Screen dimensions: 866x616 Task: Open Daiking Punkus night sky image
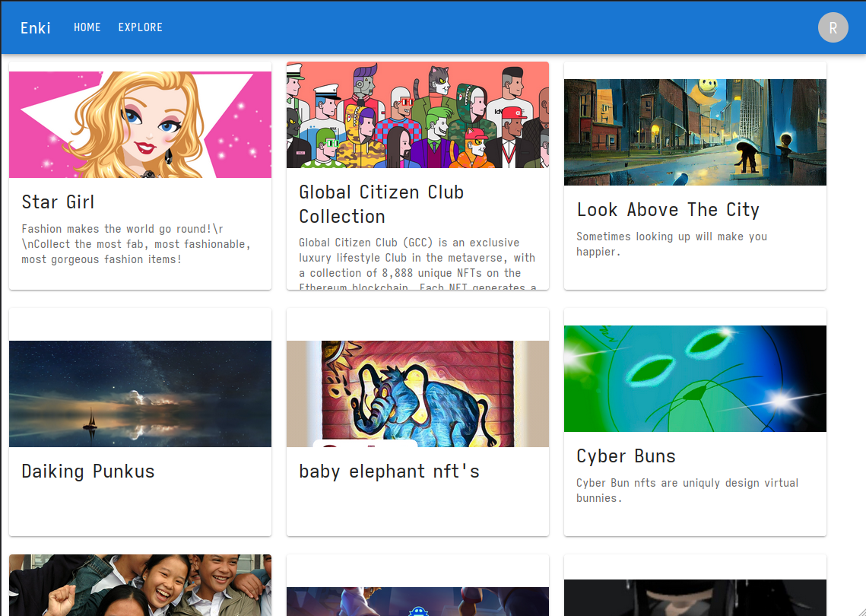[x=141, y=394]
